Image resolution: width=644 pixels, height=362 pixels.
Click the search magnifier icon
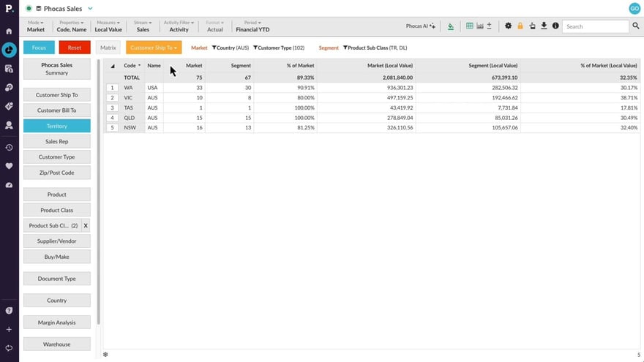[636, 26]
